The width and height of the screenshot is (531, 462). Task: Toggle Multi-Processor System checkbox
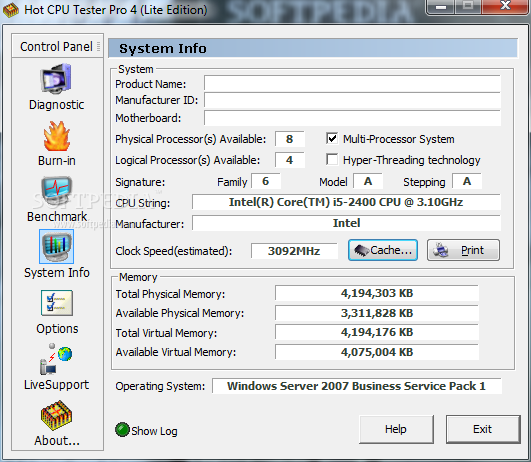(x=332, y=138)
